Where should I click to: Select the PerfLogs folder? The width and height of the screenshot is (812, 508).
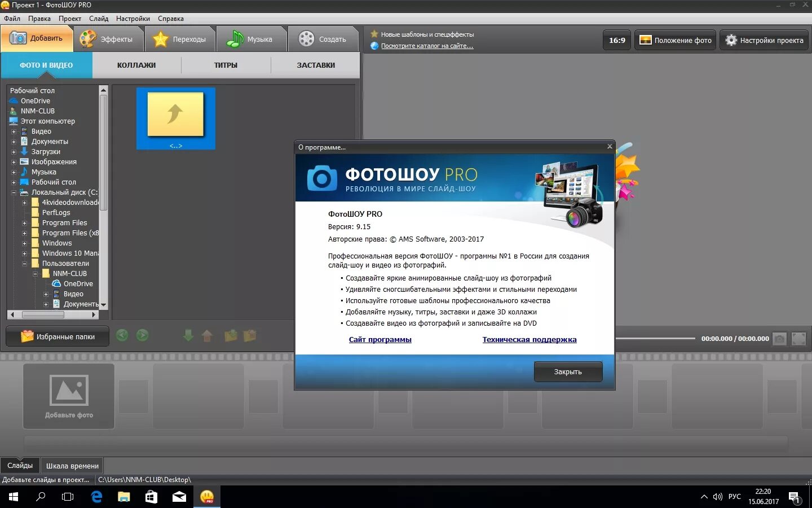(x=56, y=213)
